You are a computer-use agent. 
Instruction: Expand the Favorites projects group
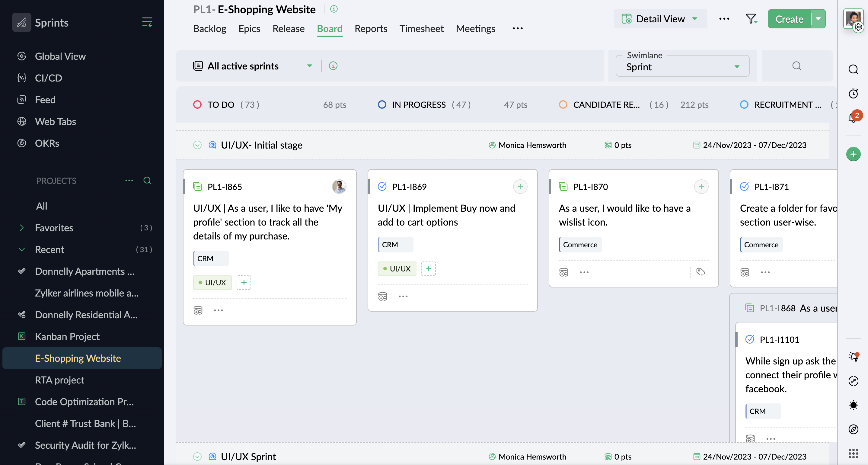tap(21, 228)
